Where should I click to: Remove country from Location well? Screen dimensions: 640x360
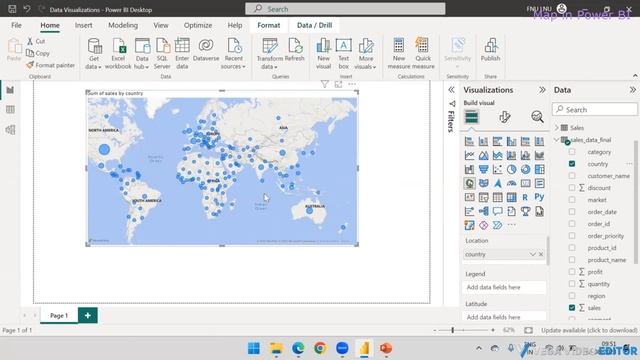click(541, 254)
